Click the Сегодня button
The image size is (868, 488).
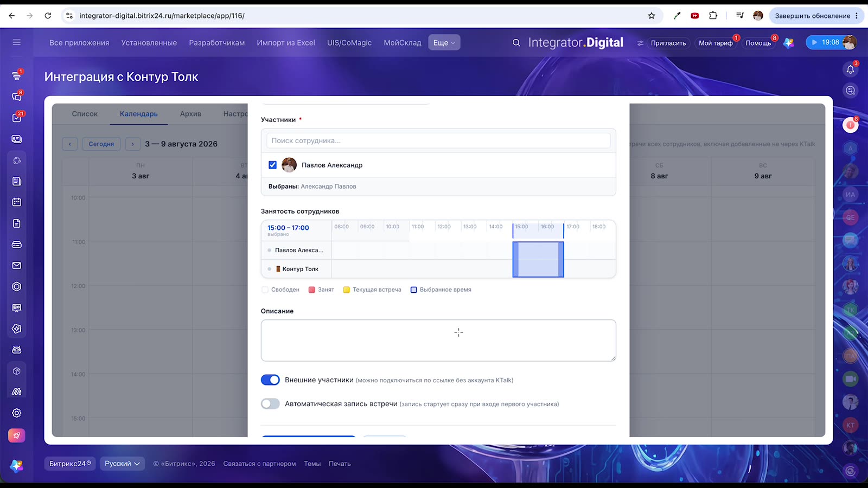pos(101,144)
